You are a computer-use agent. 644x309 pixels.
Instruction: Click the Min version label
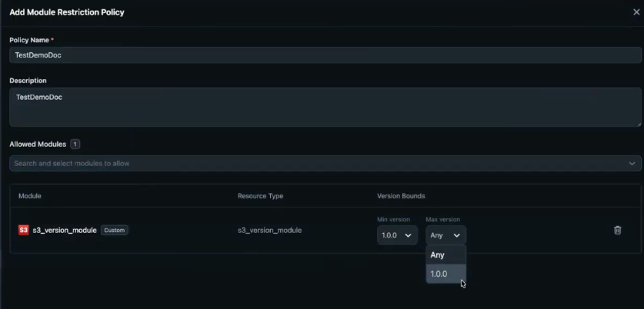393,220
